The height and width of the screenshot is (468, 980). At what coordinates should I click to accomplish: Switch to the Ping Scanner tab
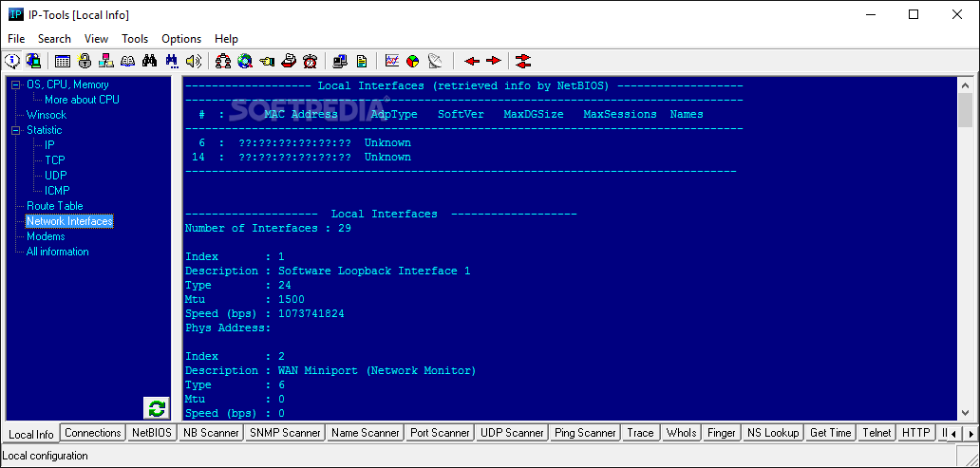586,432
